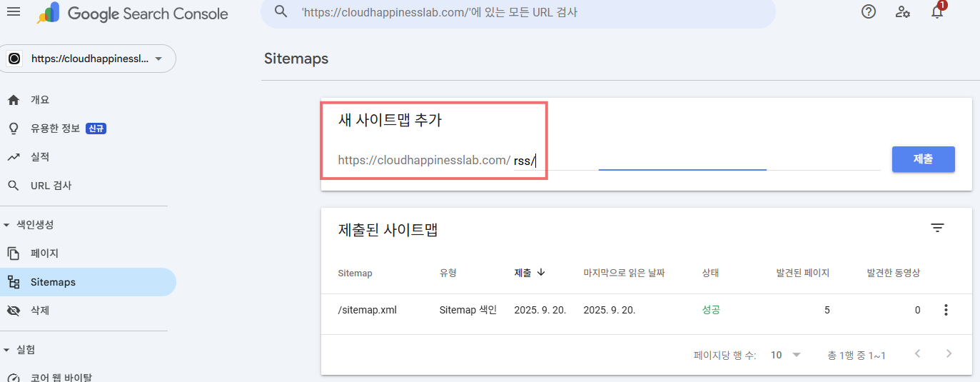
Task: Sort by the 제출 column header
Action: (x=522, y=273)
